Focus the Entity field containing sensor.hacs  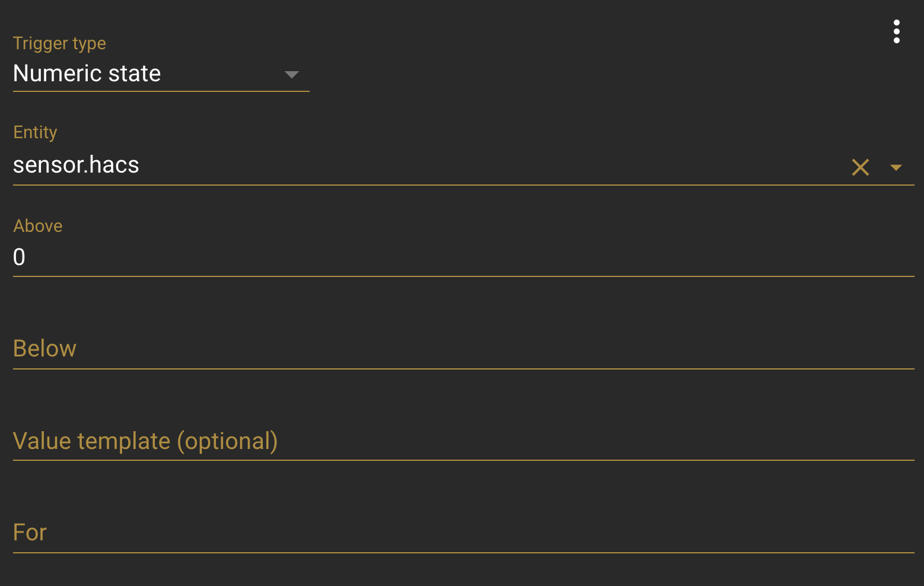pos(415,165)
